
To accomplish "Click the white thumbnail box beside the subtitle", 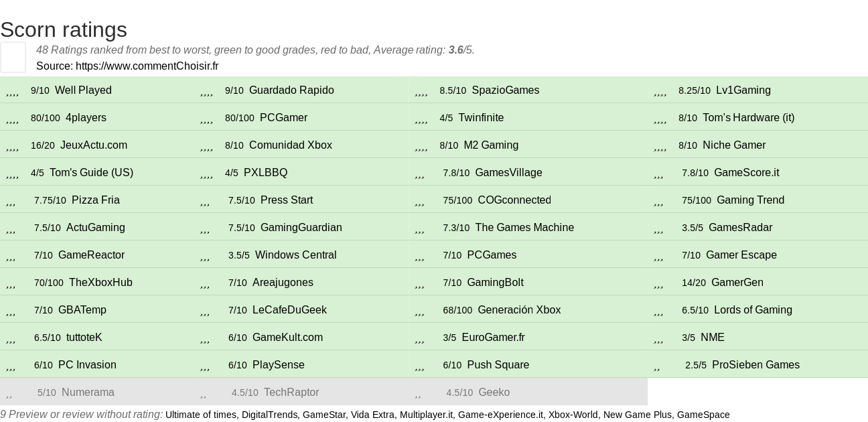I will 13,57.
